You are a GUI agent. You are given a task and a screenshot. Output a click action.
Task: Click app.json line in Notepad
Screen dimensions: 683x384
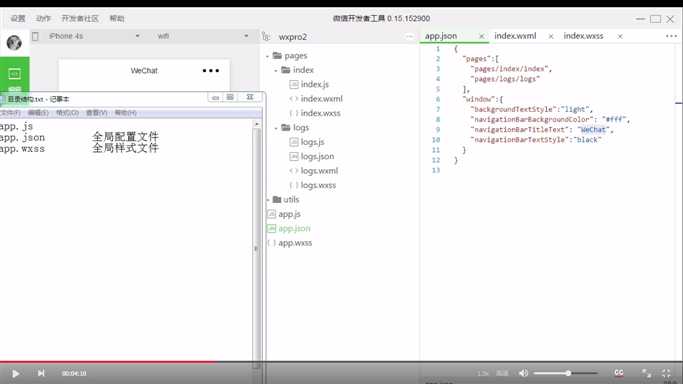pos(23,138)
